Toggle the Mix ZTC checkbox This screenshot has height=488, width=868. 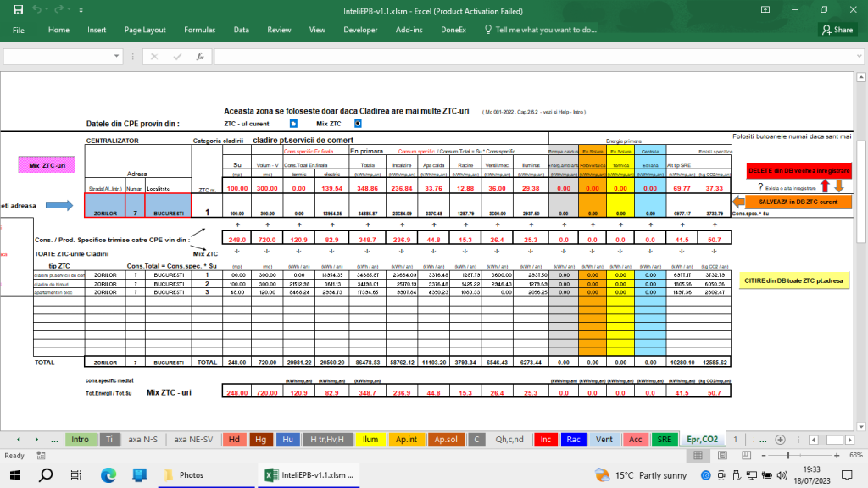click(357, 123)
